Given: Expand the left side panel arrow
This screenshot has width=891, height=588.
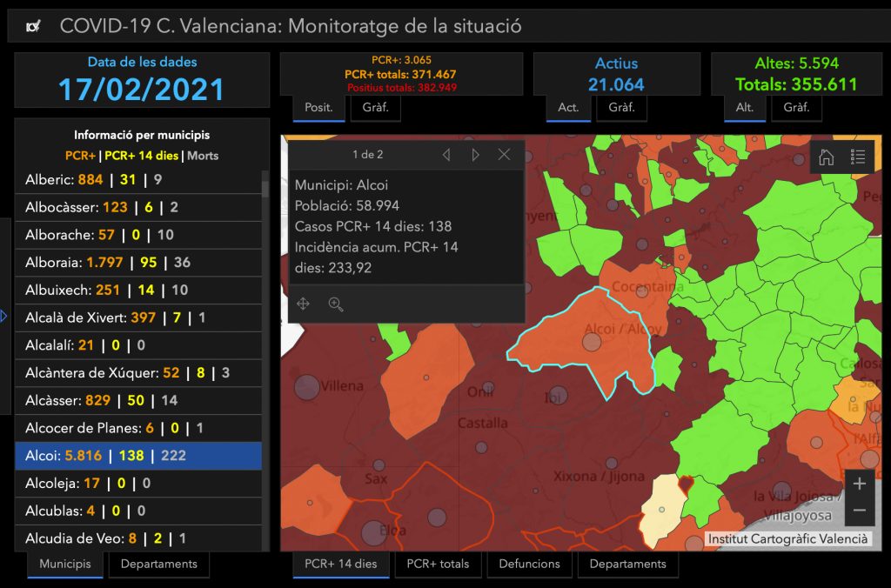Looking at the screenshot, I should coord(4,317).
